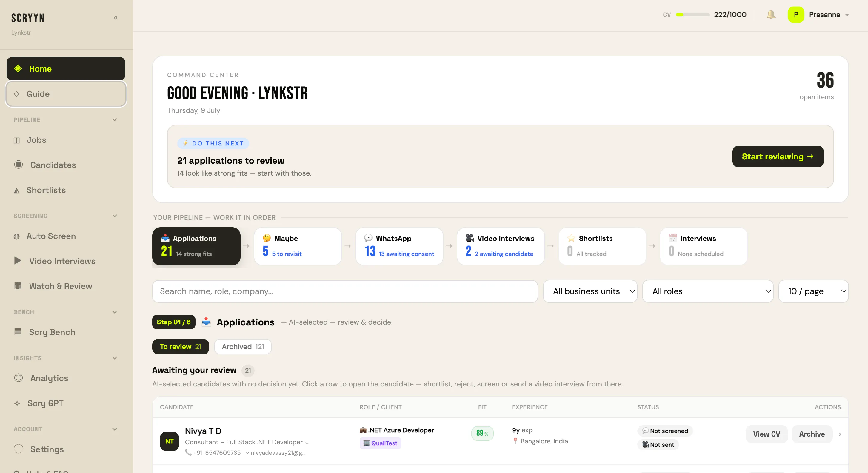Image resolution: width=868 pixels, height=473 pixels.
Task: Click the Jobs sidebar icon
Action: [16, 140]
